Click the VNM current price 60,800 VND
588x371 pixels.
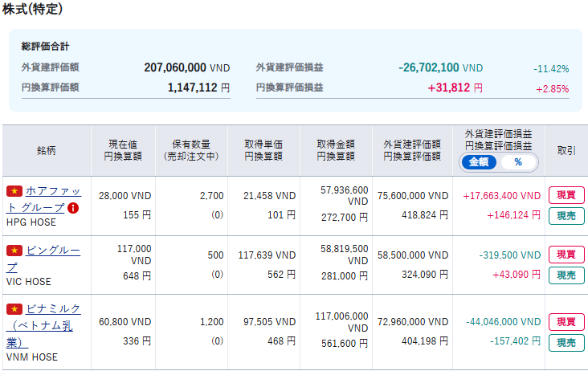point(125,322)
